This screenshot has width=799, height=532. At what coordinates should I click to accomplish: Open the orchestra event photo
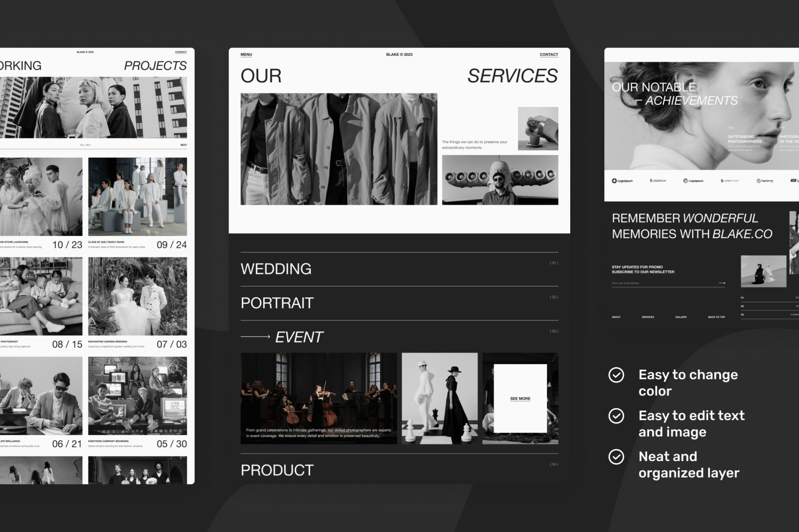[319, 398]
